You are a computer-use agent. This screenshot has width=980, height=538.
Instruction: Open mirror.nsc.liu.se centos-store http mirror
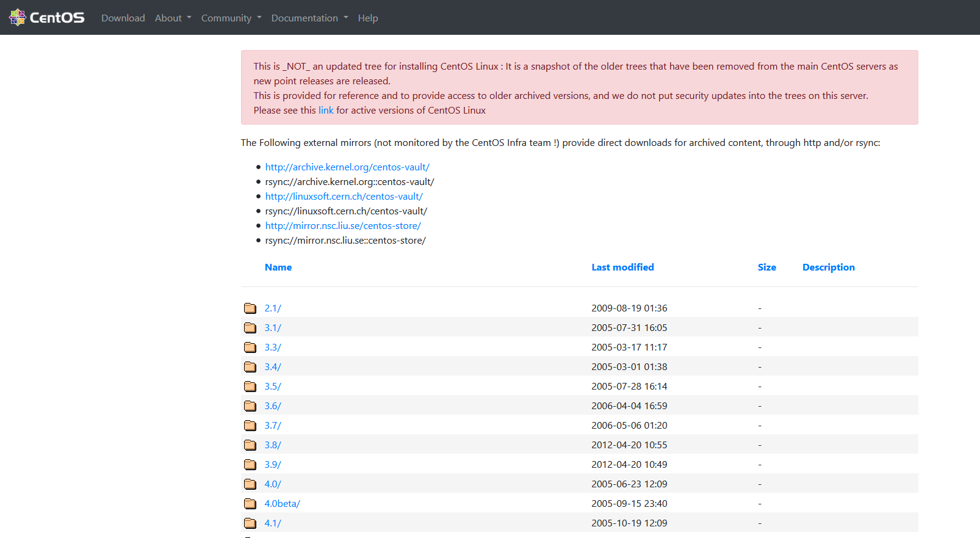coord(343,225)
